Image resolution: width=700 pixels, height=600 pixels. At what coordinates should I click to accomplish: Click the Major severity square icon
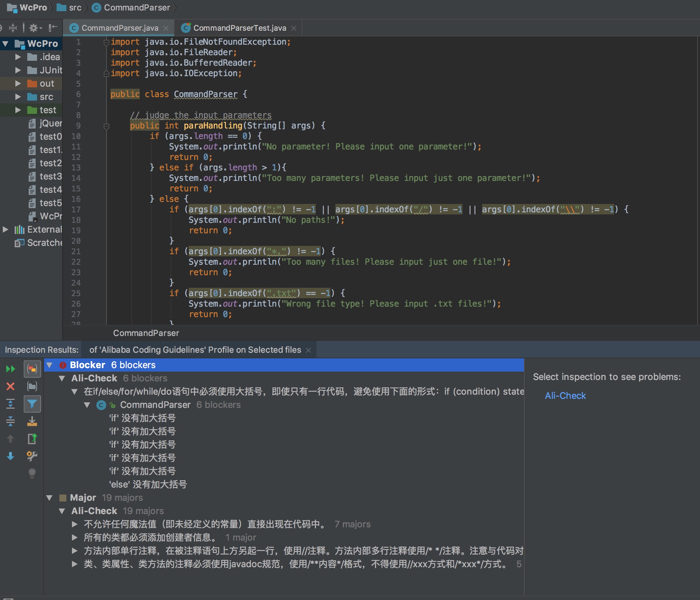(x=63, y=498)
